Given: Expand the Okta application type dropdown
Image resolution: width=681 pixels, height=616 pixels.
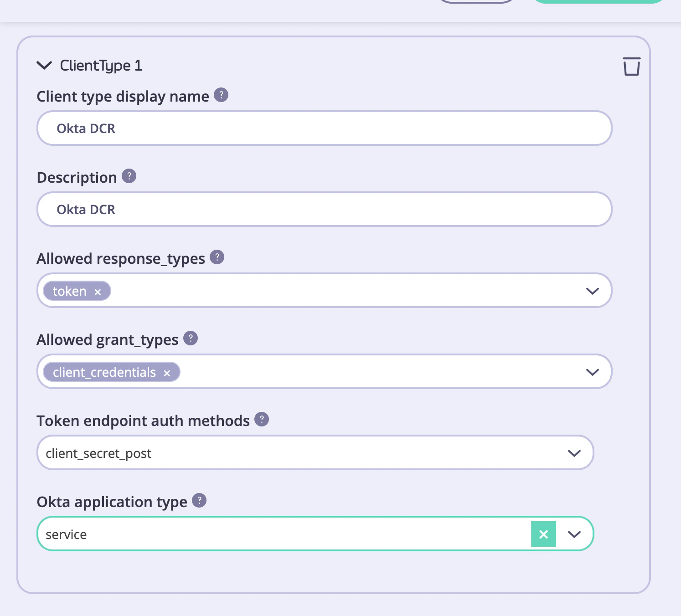Looking at the screenshot, I should coord(574,534).
